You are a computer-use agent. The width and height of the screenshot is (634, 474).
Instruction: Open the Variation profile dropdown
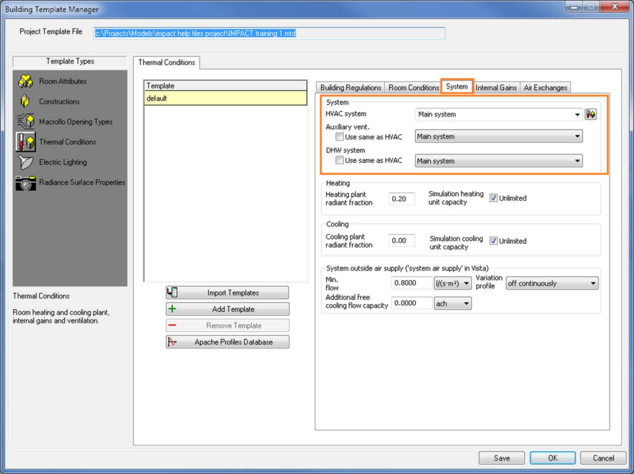pyautogui.click(x=593, y=284)
